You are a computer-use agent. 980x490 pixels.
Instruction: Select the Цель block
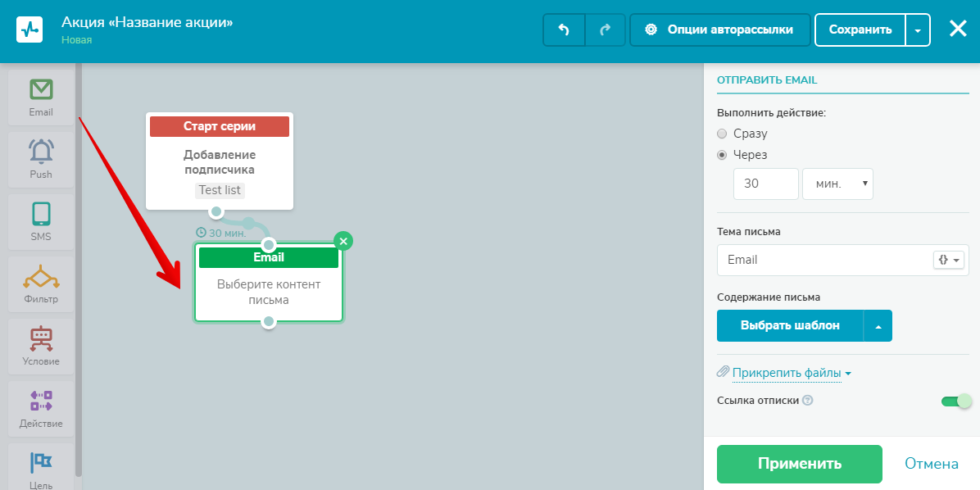(41, 467)
